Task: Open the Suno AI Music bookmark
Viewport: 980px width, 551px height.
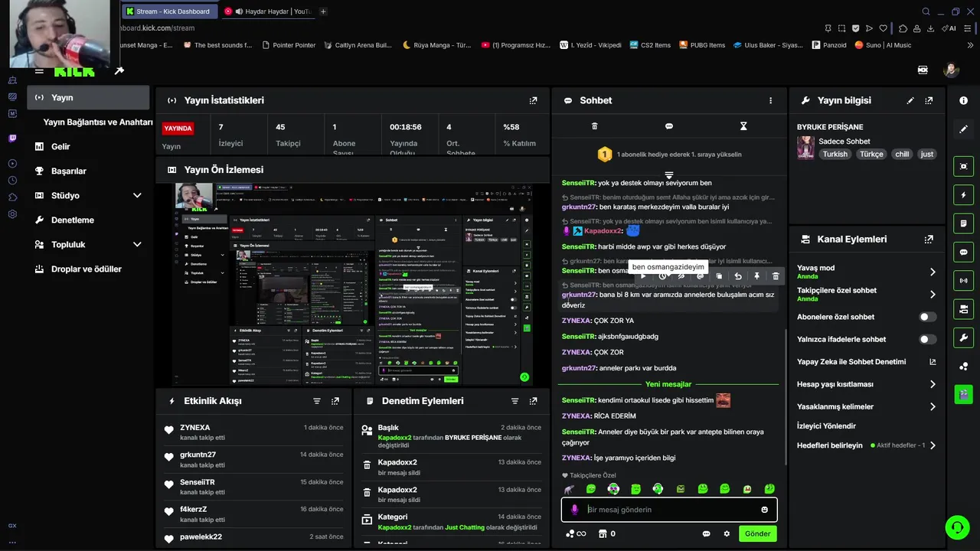Action: coord(883,45)
